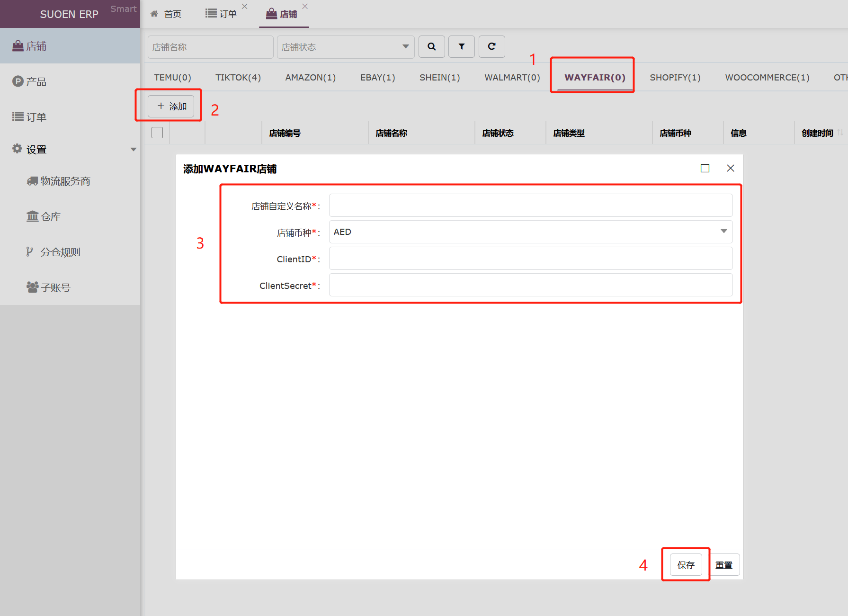The height and width of the screenshot is (616, 848).
Task: Click the 添加 button
Action: [171, 106]
